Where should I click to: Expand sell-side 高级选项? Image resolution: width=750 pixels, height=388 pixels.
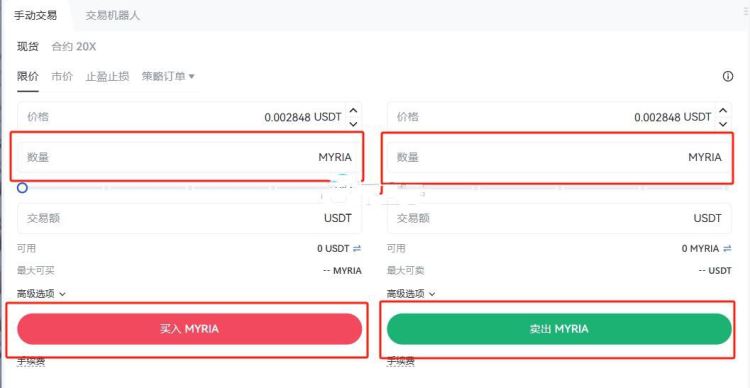(x=411, y=294)
